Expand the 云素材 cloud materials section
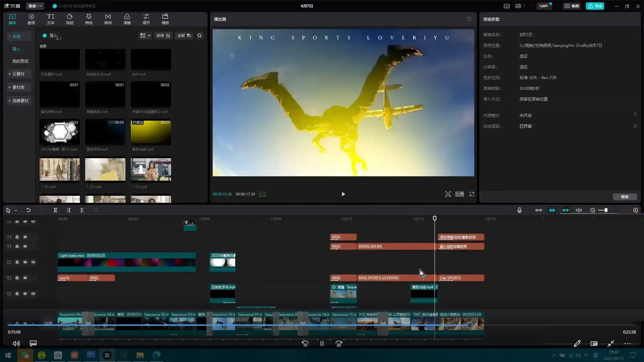Screen dimensions: 644x362 point(18,74)
